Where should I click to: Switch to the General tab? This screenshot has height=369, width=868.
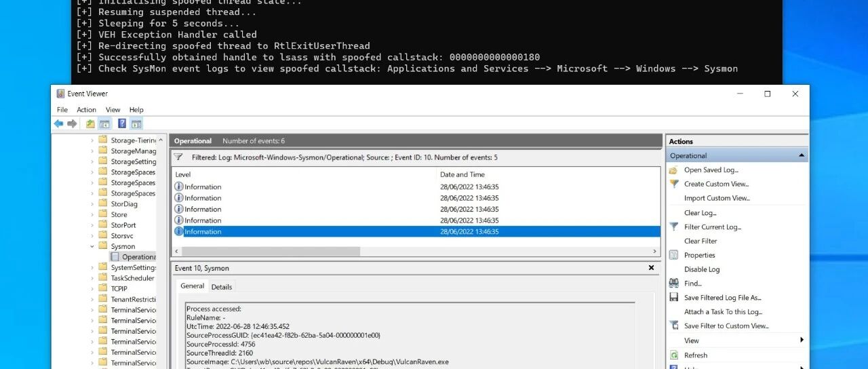tap(193, 286)
